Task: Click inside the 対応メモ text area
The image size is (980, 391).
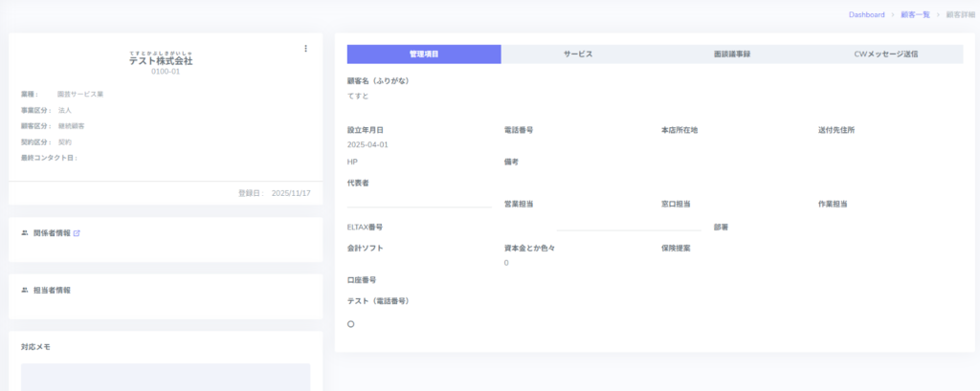Action: pos(166,377)
